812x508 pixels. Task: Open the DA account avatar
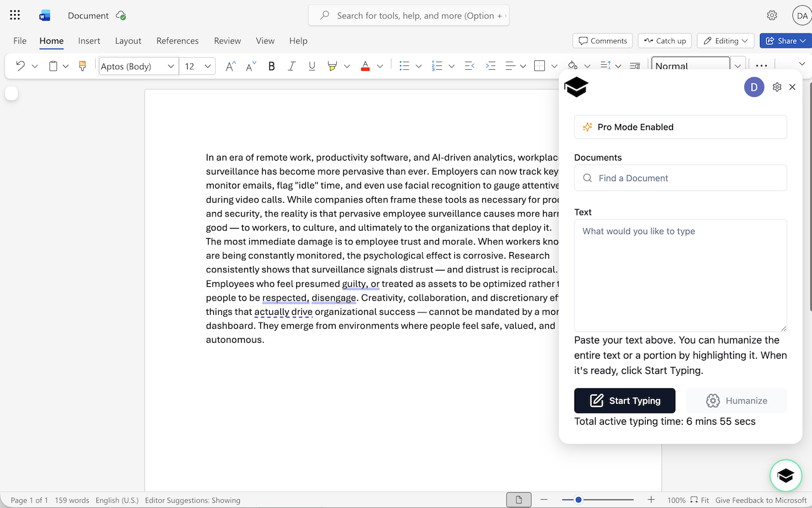click(802, 15)
